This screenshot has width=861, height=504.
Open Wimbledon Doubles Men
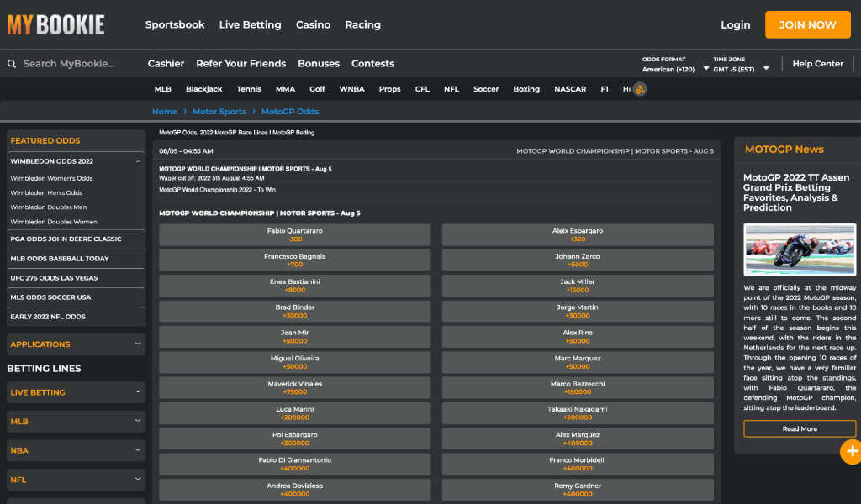pos(48,207)
